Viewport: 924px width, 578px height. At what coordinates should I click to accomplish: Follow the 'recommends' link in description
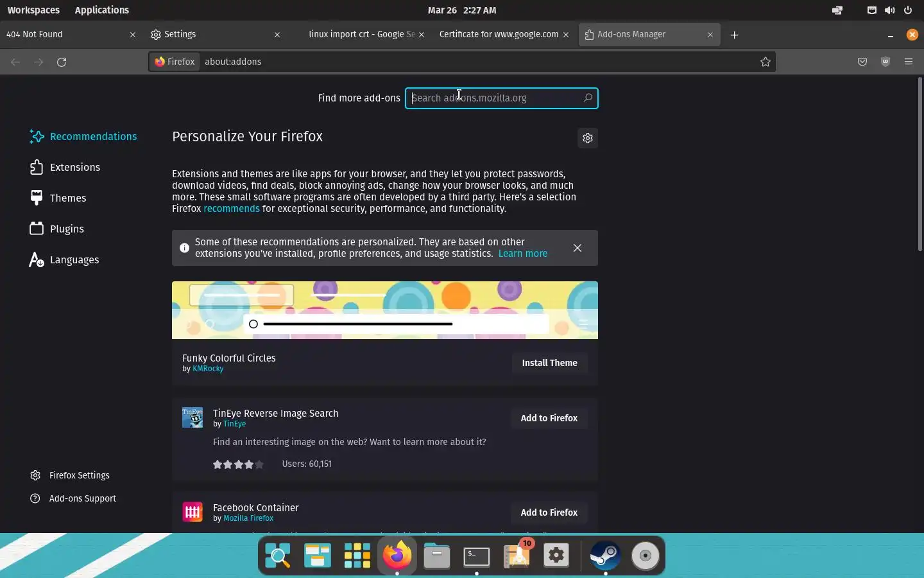coord(232,209)
